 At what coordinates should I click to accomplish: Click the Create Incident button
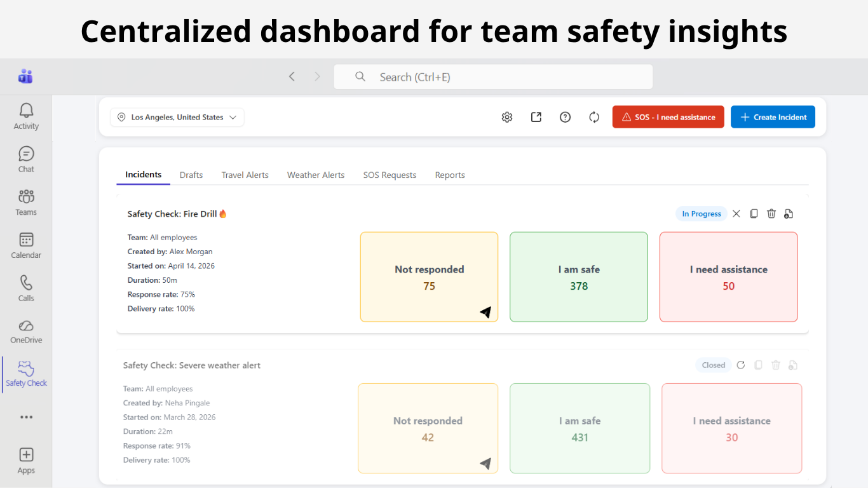click(773, 117)
